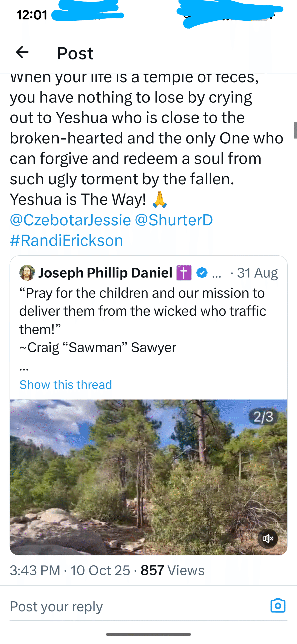
Task: Click the 857 Views count
Action: pyautogui.click(x=172, y=570)
